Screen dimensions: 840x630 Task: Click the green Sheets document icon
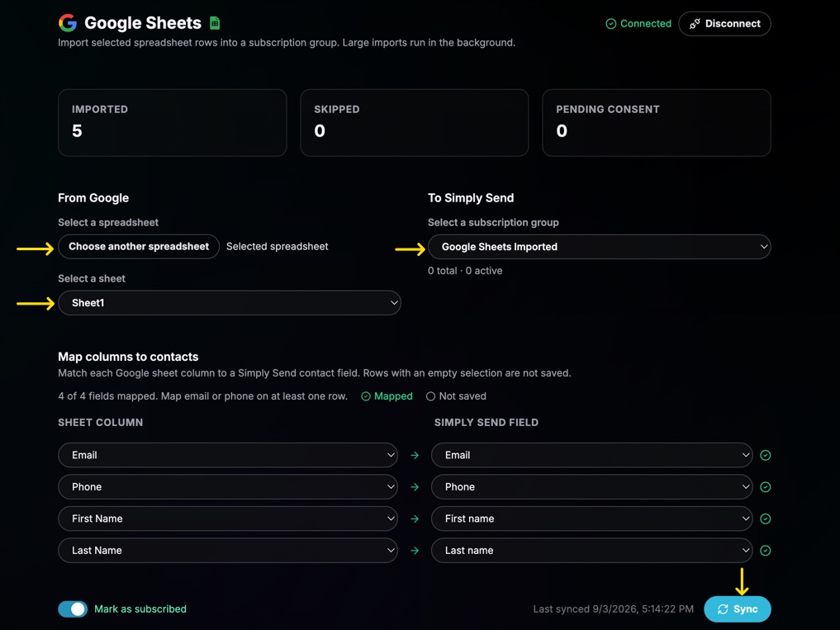tap(215, 23)
